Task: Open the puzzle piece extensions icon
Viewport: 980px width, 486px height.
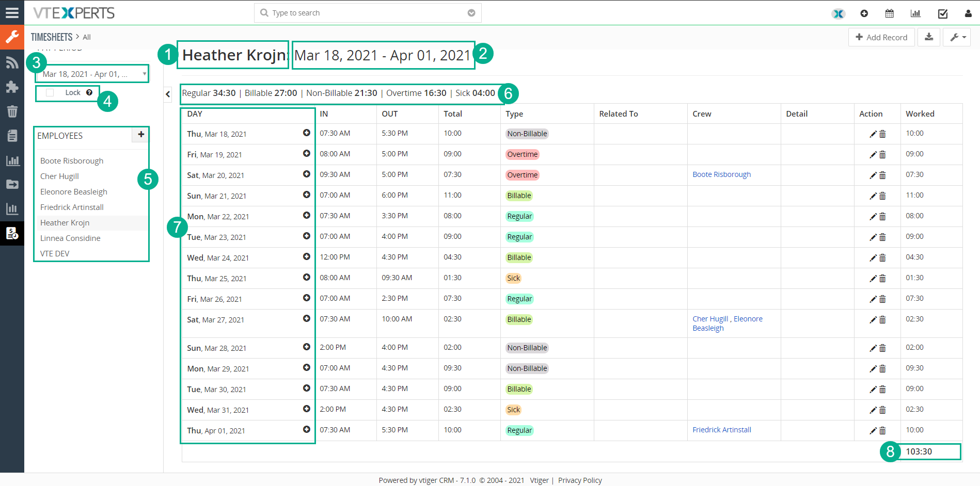Action: click(x=12, y=87)
